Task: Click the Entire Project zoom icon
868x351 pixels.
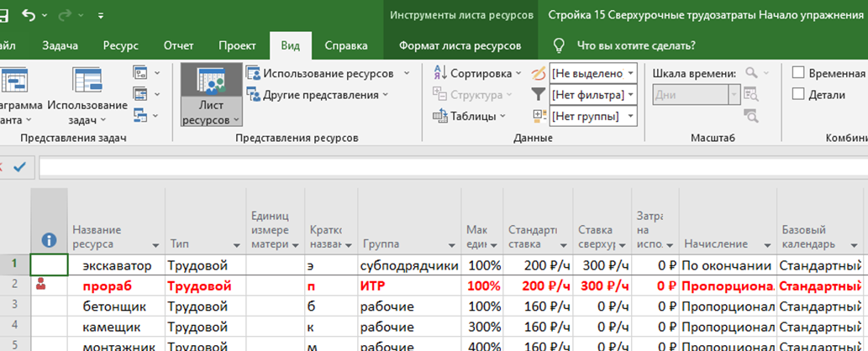Action: coord(751,94)
